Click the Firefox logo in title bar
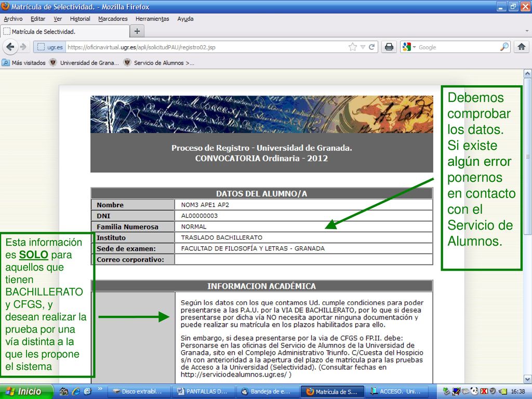 [5, 6]
